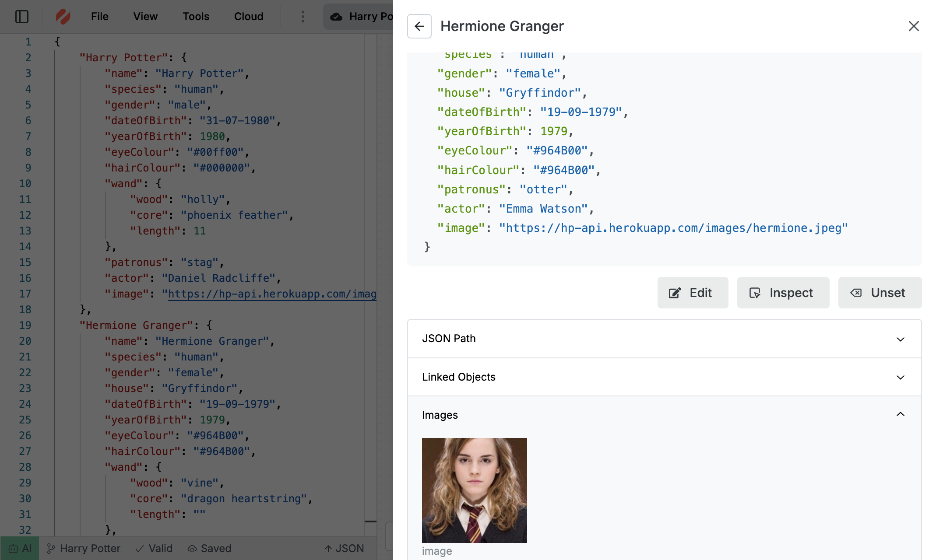Click the Unset button
The image size is (936, 560).
pyautogui.click(x=880, y=293)
